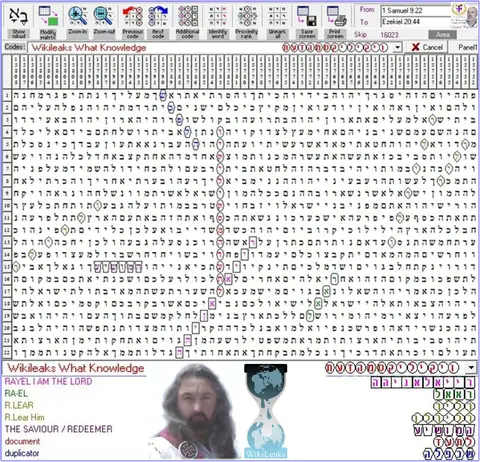Viewport: 480px width, 462px height.
Task: Zoom out of the matrix
Action: [x=104, y=21]
